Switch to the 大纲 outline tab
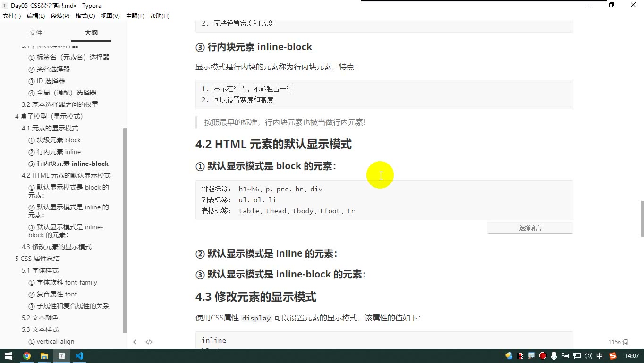The height and width of the screenshot is (363, 644). [x=91, y=33]
